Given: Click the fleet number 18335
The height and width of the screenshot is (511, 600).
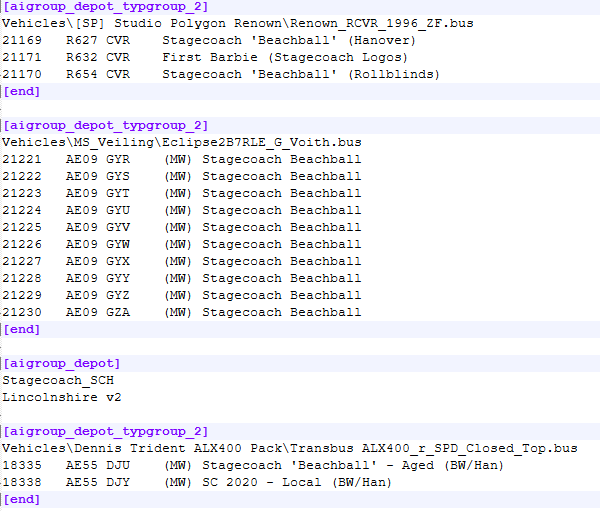Looking at the screenshot, I should point(22,465).
